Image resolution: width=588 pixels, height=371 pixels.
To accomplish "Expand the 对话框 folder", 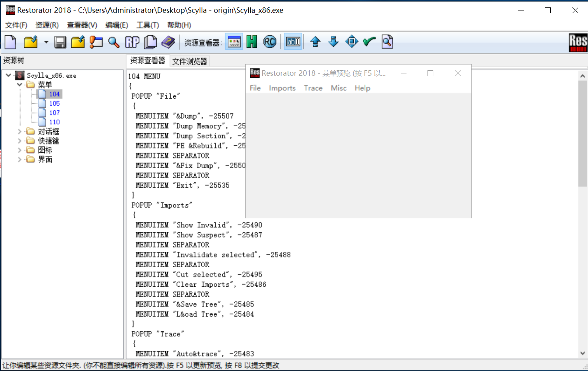I will 19,132.
